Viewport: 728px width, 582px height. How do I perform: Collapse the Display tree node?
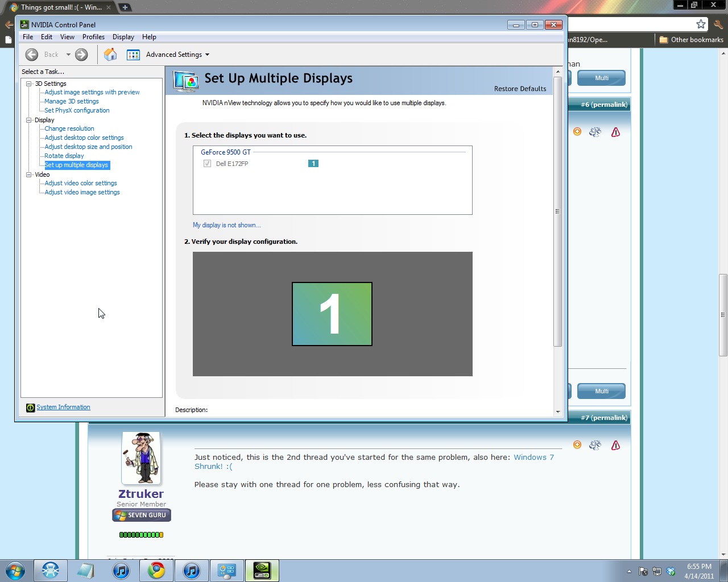pos(28,120)
